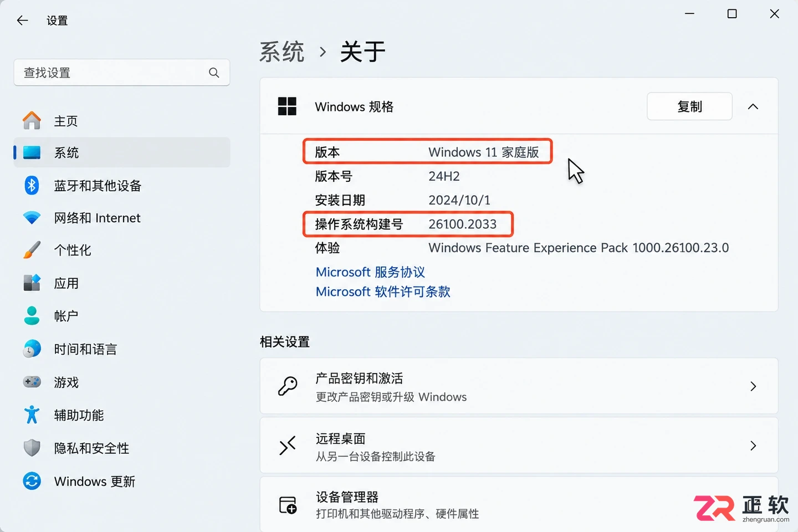Open 产品密钥和激活 chevron arrow
This screenshot has width=798, height=532.
753,386
